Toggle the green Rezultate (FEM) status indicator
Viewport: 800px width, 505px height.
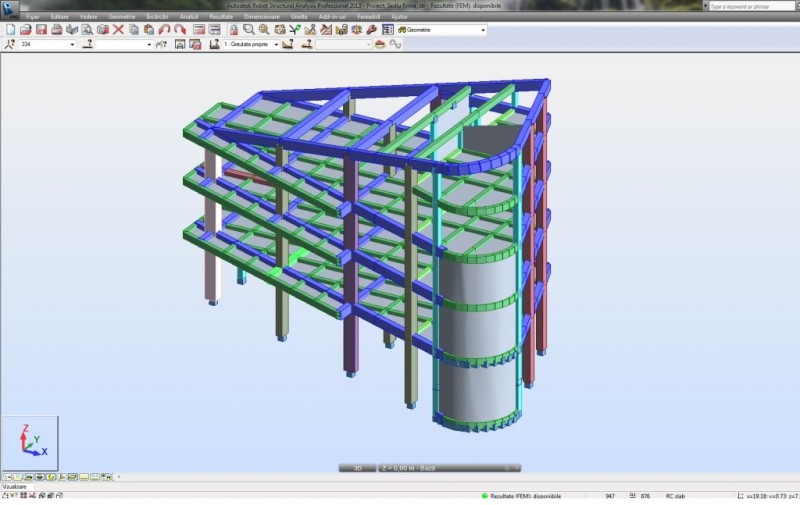point(485,496)
